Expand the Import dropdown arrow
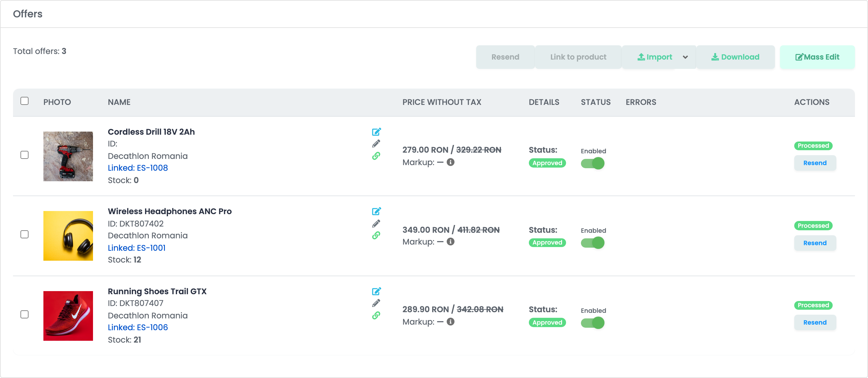 (x=685, y=57)
